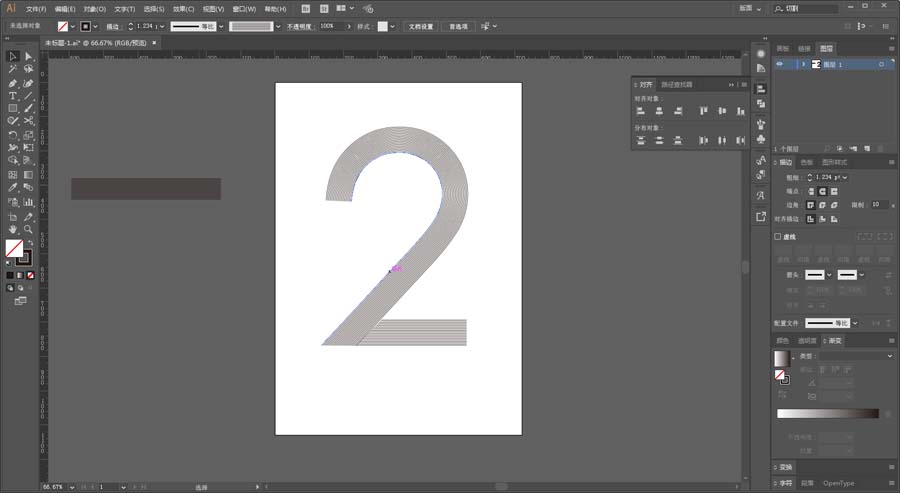Image resolution: width=900 pixels, height=493 pixels.
Task: Select the Hand tool
Action: [x=13, y=230]
